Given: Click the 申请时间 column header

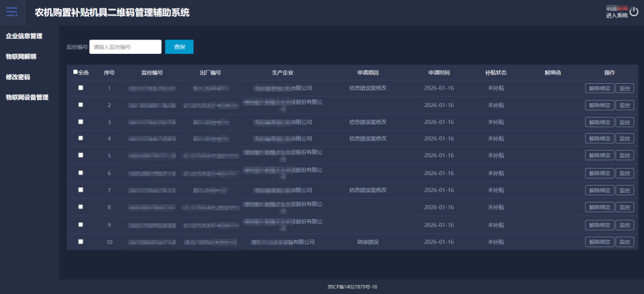Looking at the screenshot, I should (x=439, y=72).
